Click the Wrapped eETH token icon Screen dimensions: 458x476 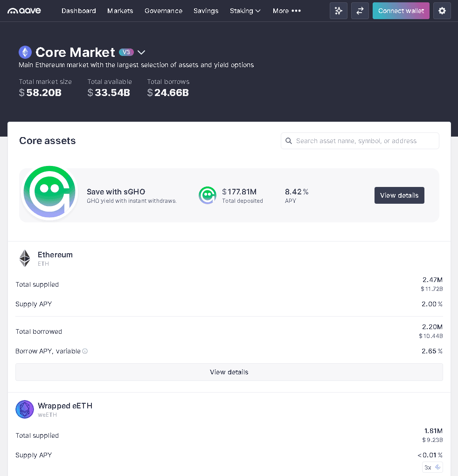point(25,409)
